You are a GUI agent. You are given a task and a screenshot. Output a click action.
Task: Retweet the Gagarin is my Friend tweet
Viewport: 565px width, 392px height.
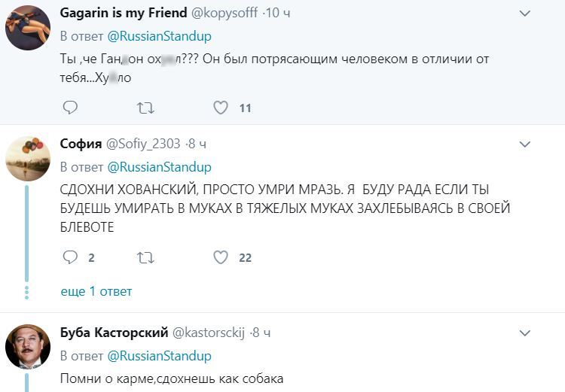(x=145, y=108)
